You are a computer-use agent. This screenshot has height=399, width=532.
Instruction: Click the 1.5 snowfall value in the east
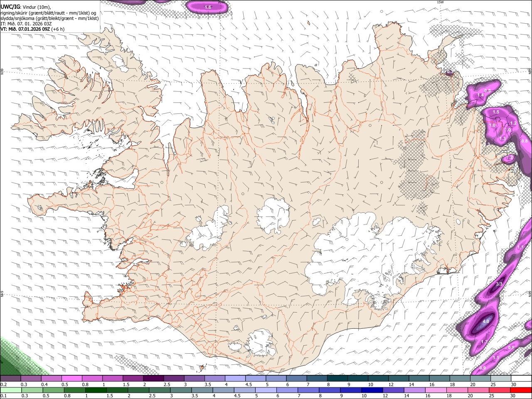(x=496, y=112)
